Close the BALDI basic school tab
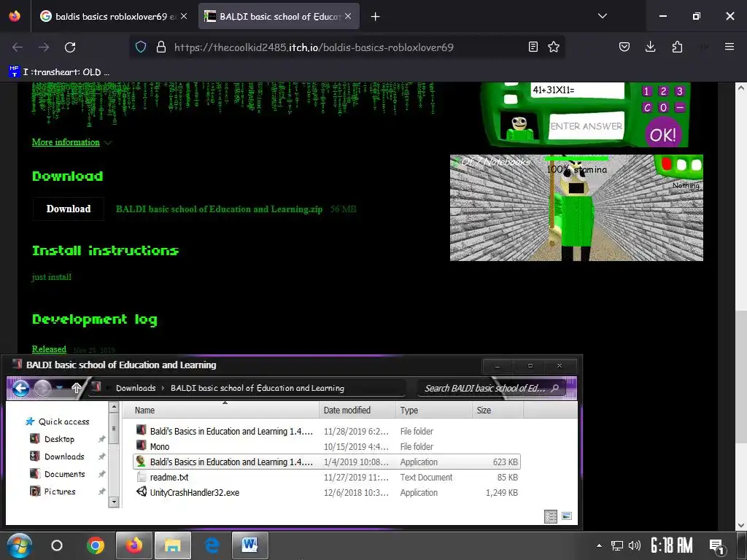The image size is (747, 560). [x=348, y=16]
